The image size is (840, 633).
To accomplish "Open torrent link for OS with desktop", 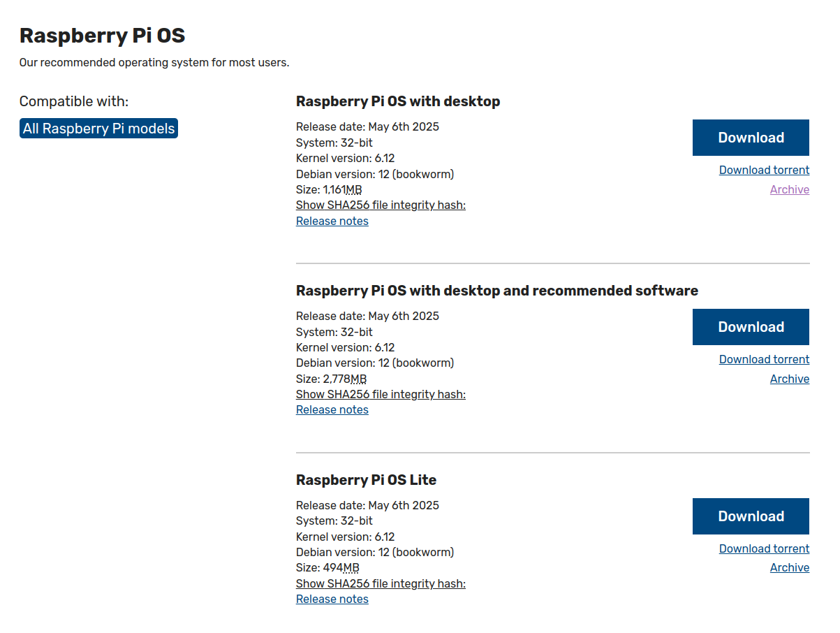I will (764, 170).
